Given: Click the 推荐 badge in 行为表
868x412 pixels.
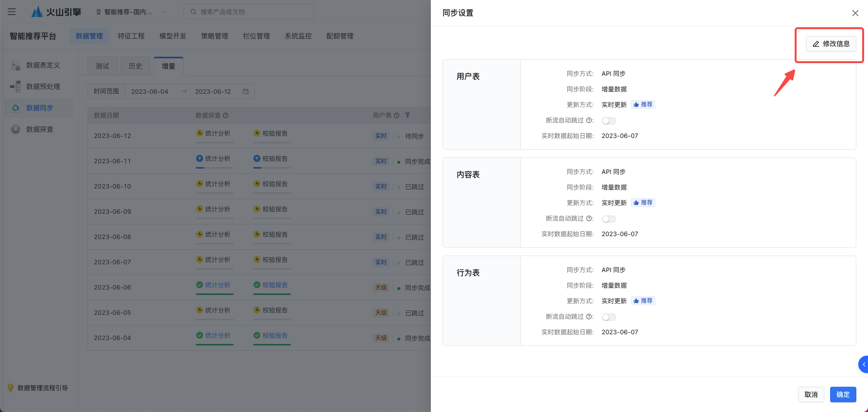Looking at the screenshot, I should pyautogui.click(x=643, y=301).
